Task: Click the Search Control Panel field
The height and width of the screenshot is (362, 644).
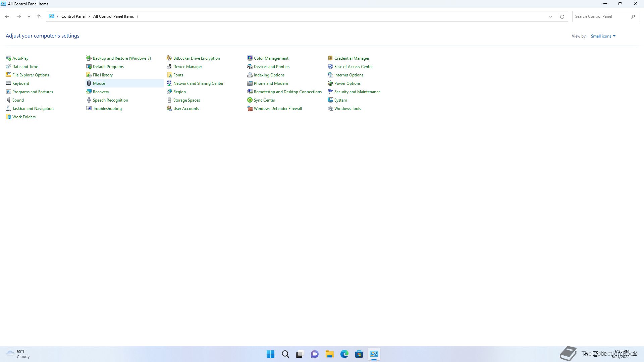Action: (606, 16)
